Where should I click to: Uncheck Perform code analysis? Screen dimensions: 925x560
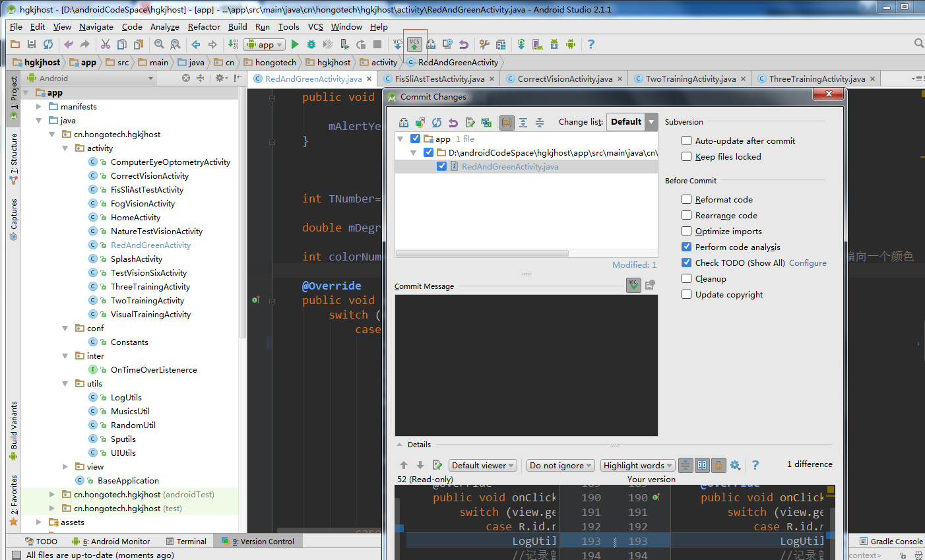(x=687, y=247)
